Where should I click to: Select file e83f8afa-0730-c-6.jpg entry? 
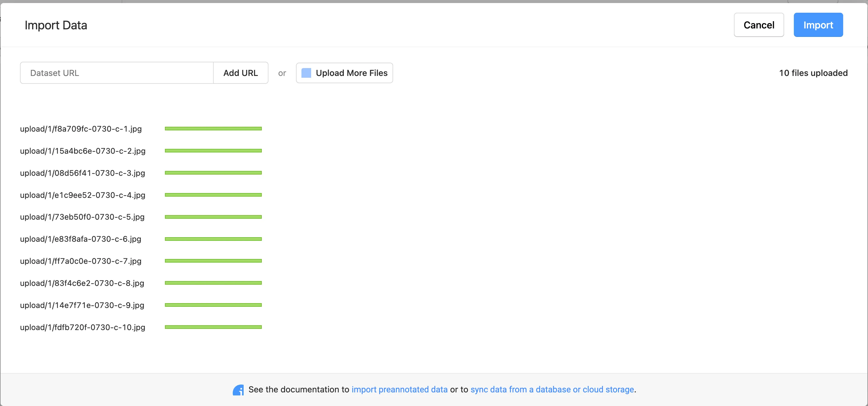coord(81,239)
